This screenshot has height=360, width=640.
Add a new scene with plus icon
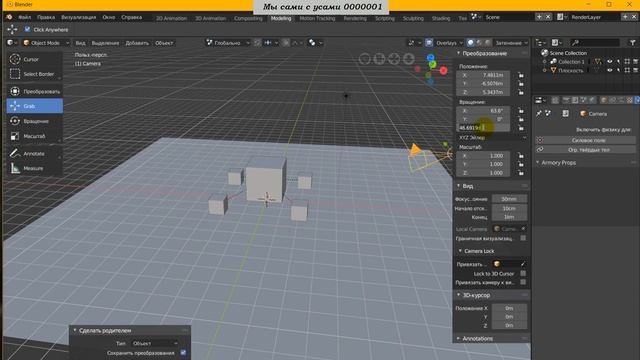point(539,17)
